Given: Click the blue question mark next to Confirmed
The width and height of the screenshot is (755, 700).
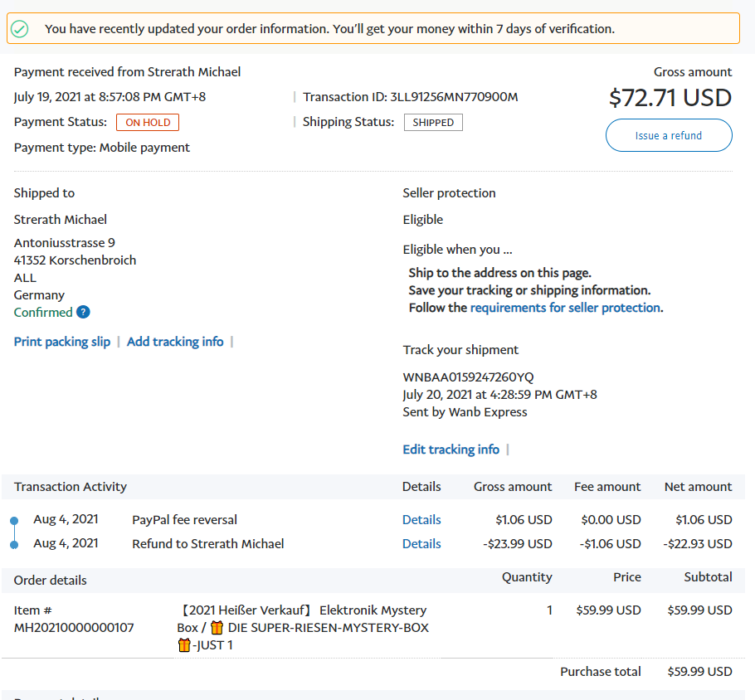Looking at the screenshot, I should pos(83,313).
